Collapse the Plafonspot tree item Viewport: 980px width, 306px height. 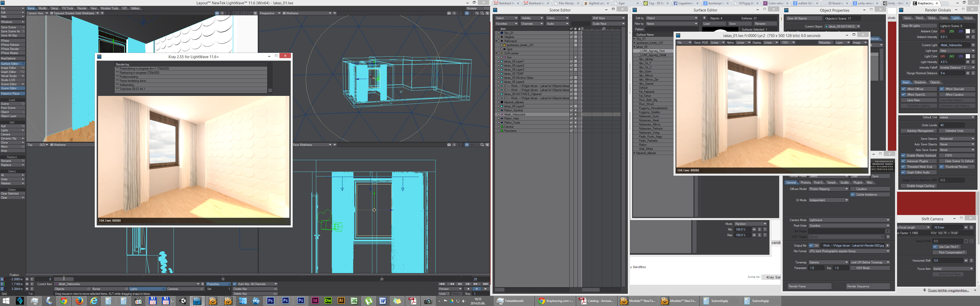497,41
